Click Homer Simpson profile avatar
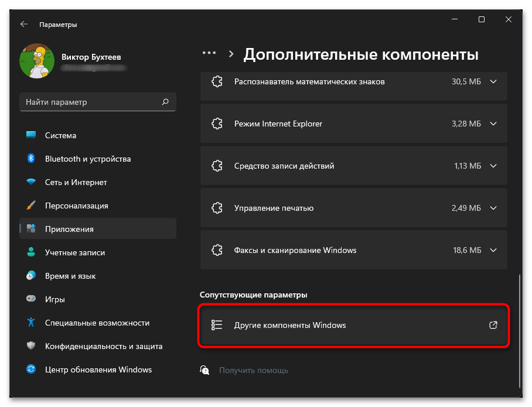 click(x=37, y=61)
